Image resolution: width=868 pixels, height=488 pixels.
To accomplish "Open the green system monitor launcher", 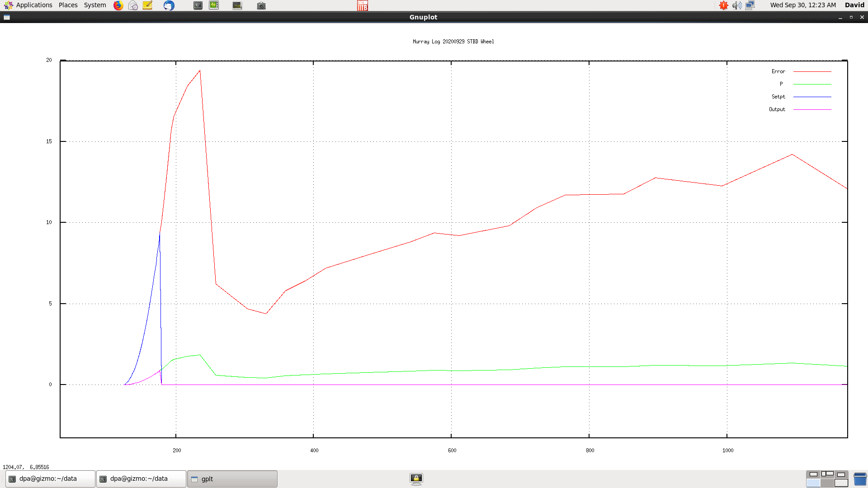I will pos(214,5).
